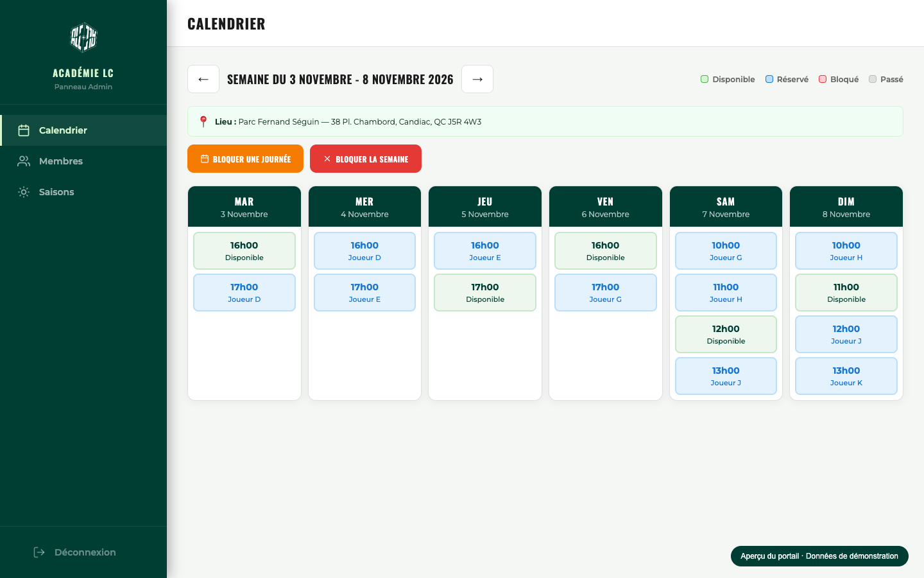924x578 pixels.
Task: Click the Déconnexion link
Action: click(74, 552)
